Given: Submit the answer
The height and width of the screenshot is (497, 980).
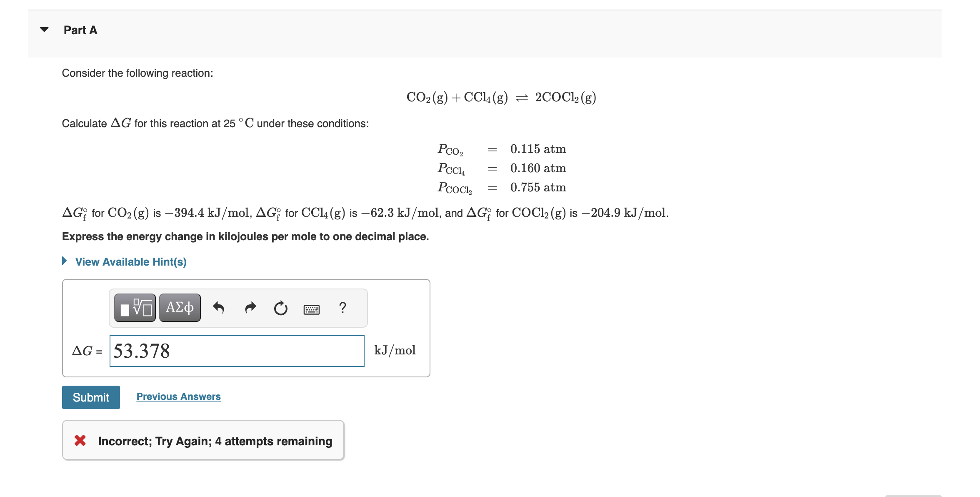Looking at the screenshot, I should coord(90,397).
